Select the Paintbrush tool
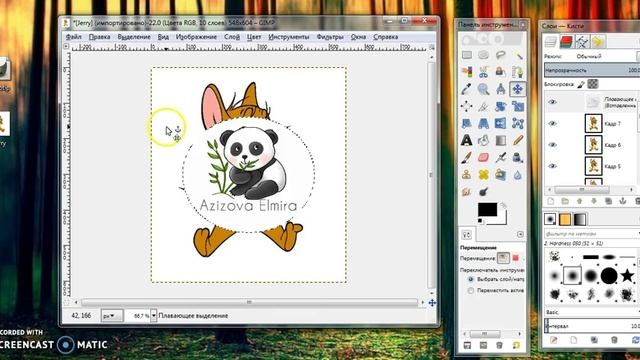Image resolution: width=640 pixels, height=360 pixels. click(x=467, y=158)
